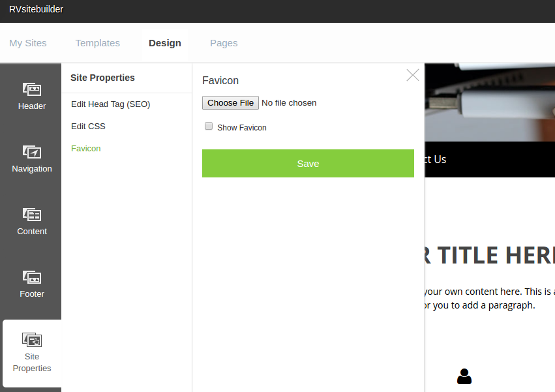Click the person icon in page preview
Screen dimensions: 555x392
464,376
